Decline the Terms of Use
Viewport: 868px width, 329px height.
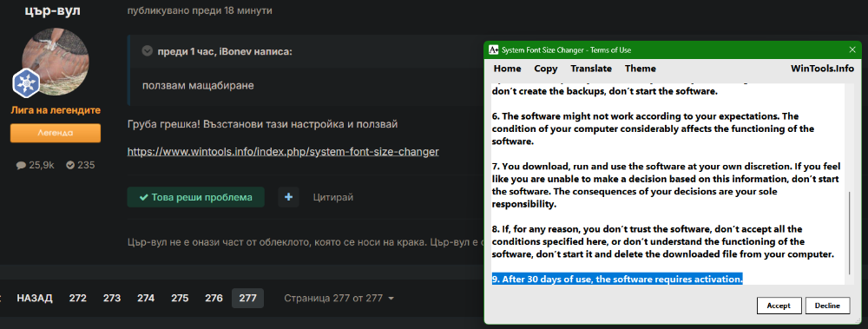pyautogui.click(x=827, y=306)
